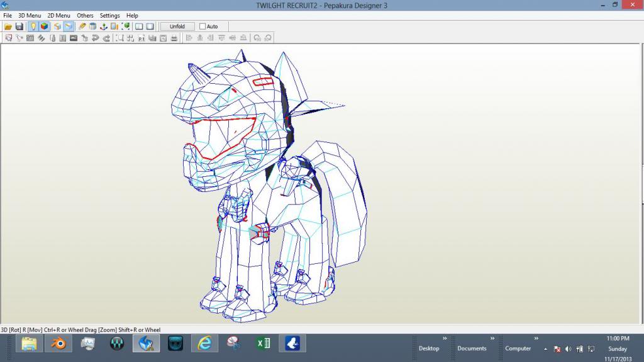Click the Documents taskbar toolbar label

[x=472, y=348]
